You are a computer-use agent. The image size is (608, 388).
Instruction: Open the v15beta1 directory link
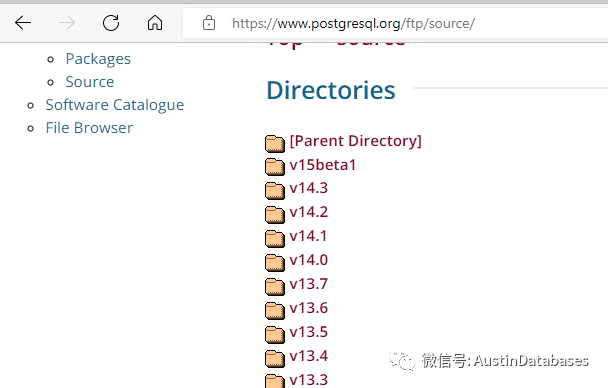(323, 165)
